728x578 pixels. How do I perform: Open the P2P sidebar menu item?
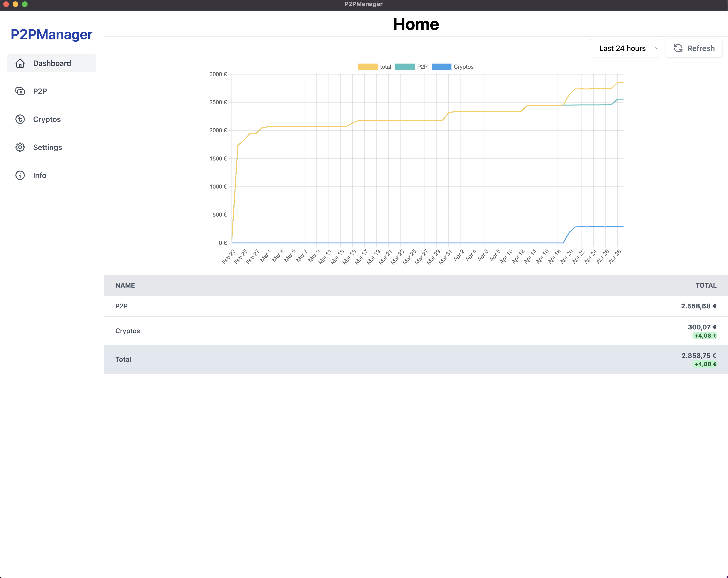(40, 91)
